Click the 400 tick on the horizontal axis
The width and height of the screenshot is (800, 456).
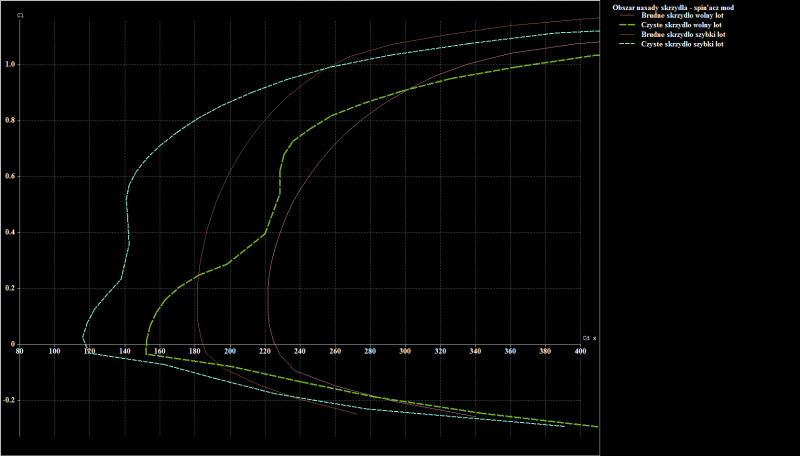tap(581, 351)
